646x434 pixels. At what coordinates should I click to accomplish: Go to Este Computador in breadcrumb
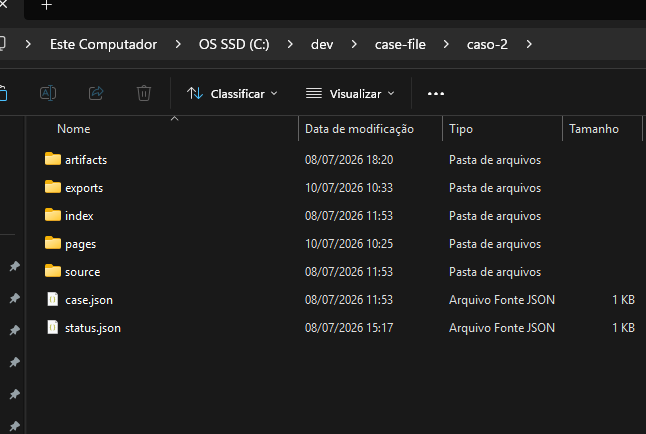click(x=103, y=44)
